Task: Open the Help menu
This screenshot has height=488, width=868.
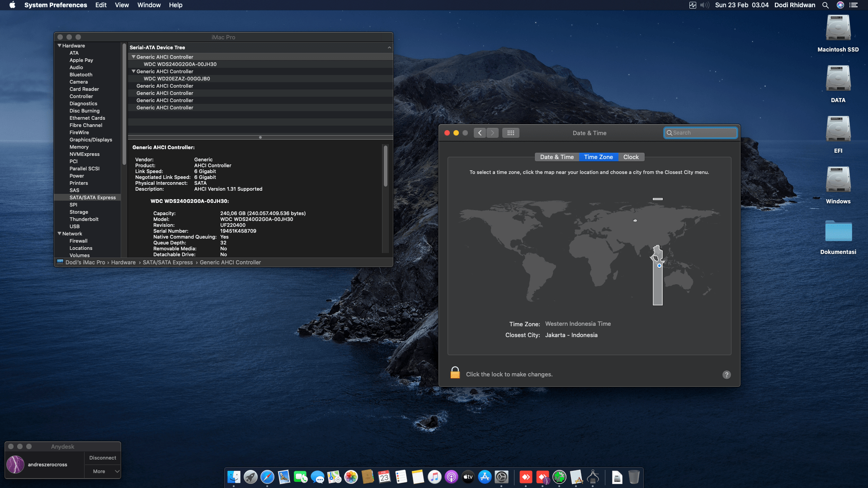Action: pos(176,5)
